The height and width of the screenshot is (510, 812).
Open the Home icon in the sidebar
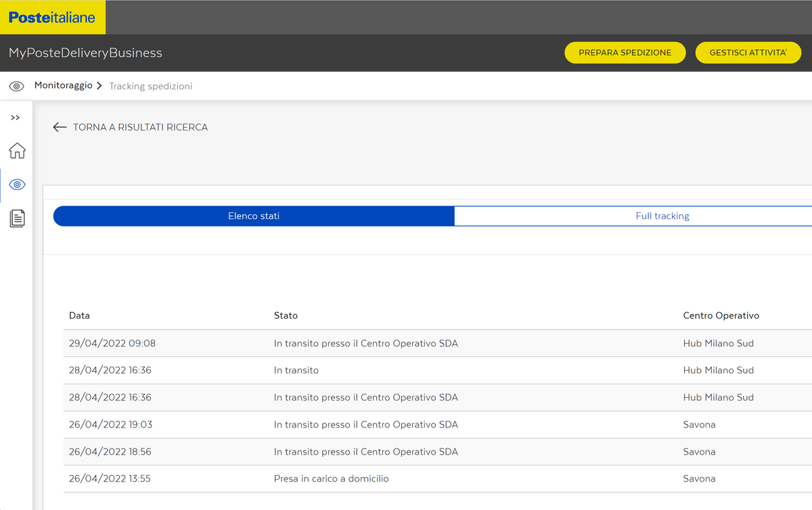(x=17, y=151)
